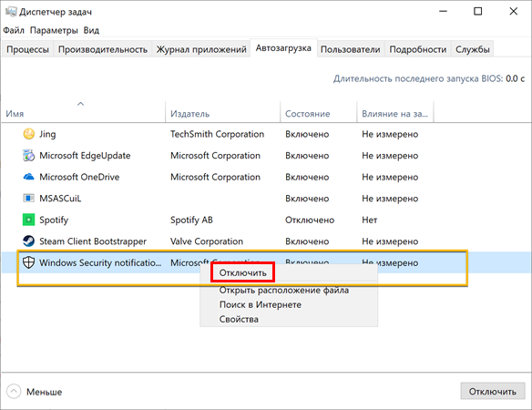Image resolution: width=532 pixels, height=410 pixels.
Task: Maximize the Диспетчер задач window
Action: (x=477, y=11)
